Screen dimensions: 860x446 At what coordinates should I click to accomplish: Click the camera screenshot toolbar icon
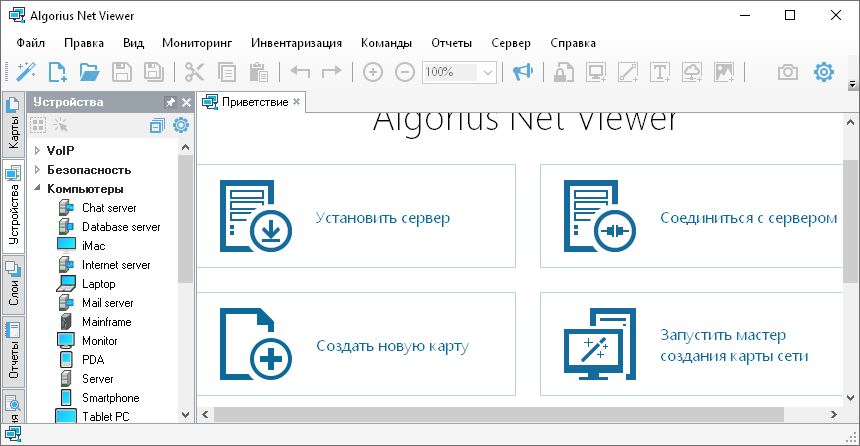tap(788, 72)
